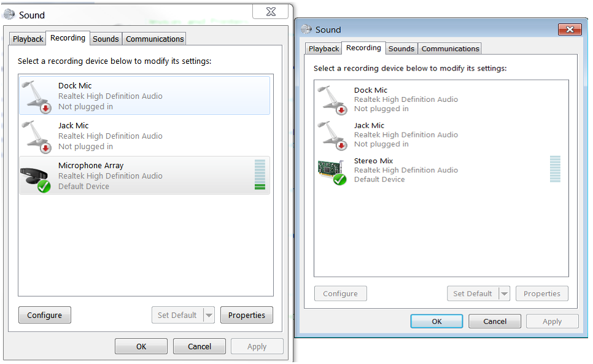Click Configure button in left Sound window
This screenshot has width=593, height=364.
(x=45, y=315)
